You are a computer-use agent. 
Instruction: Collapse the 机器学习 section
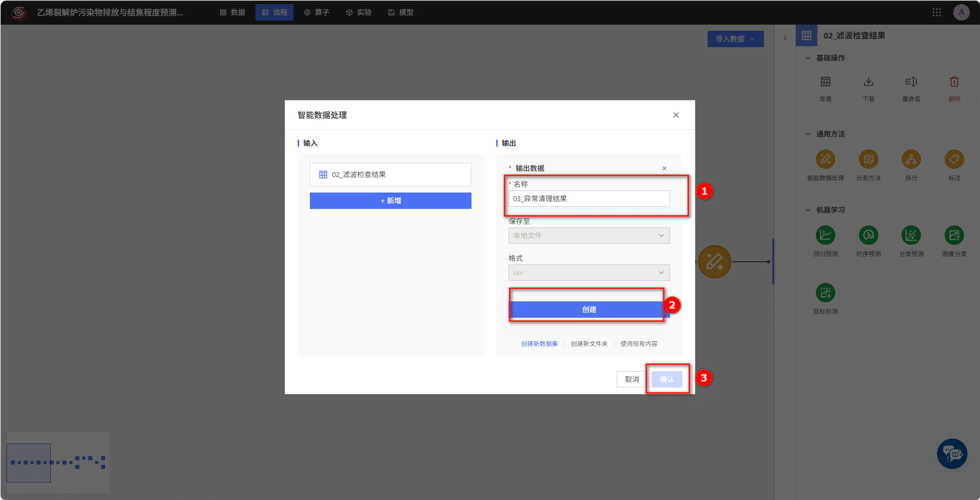coord(808,210)
